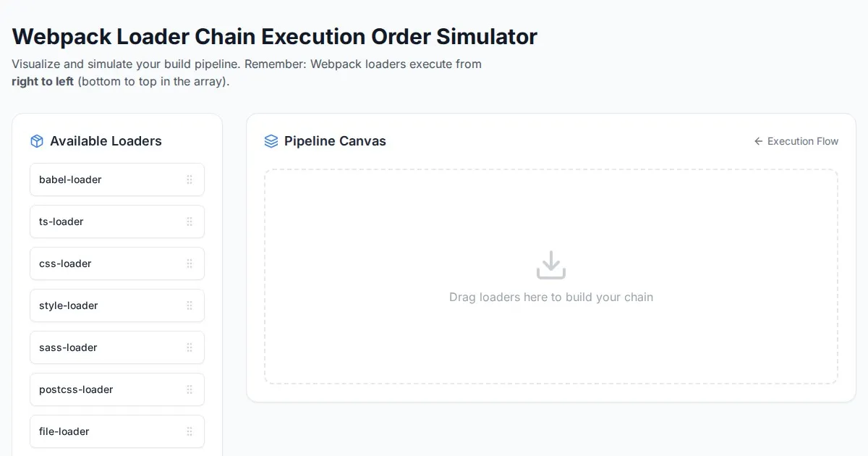Click the ts-loader grip handle icon
The height and width of the screenshot is (456, 868).
point(190,221)
